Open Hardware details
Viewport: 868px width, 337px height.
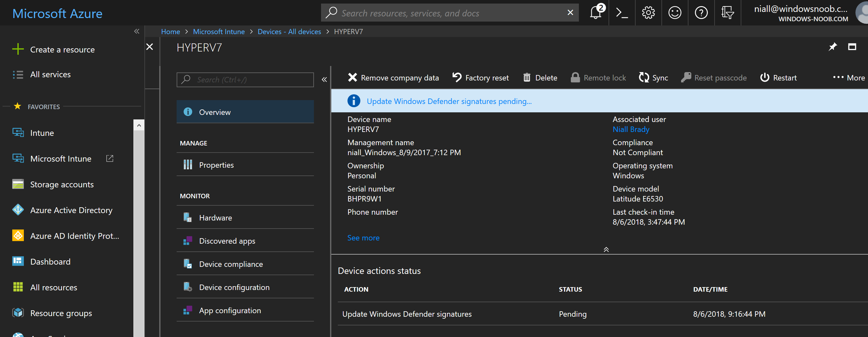(245, 218)
